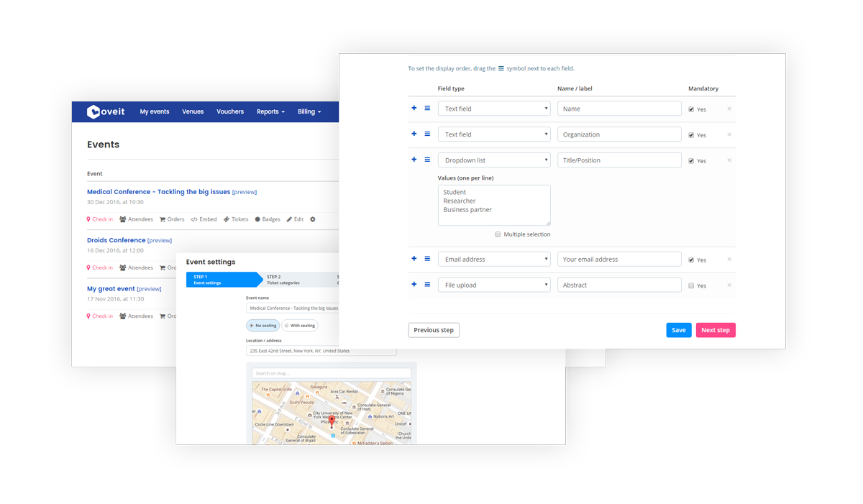Open settings gear for Medical Conference event
The width and height of the screenshot is (863, 504).
(313, 219)
